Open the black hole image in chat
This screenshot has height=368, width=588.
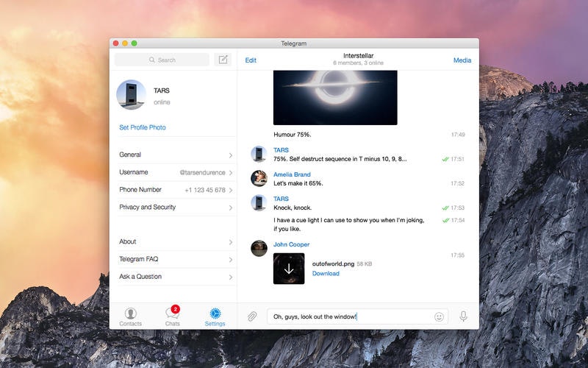click(335, 98)
